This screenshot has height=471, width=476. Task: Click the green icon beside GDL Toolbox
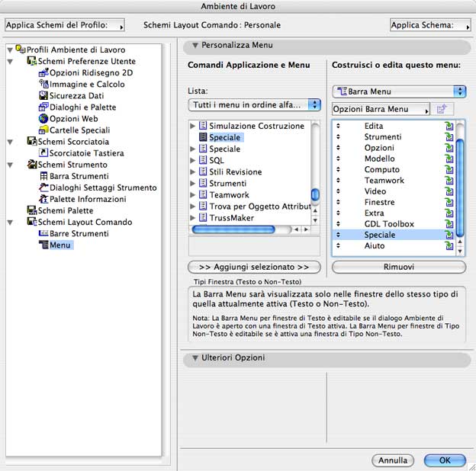[449, 224]
